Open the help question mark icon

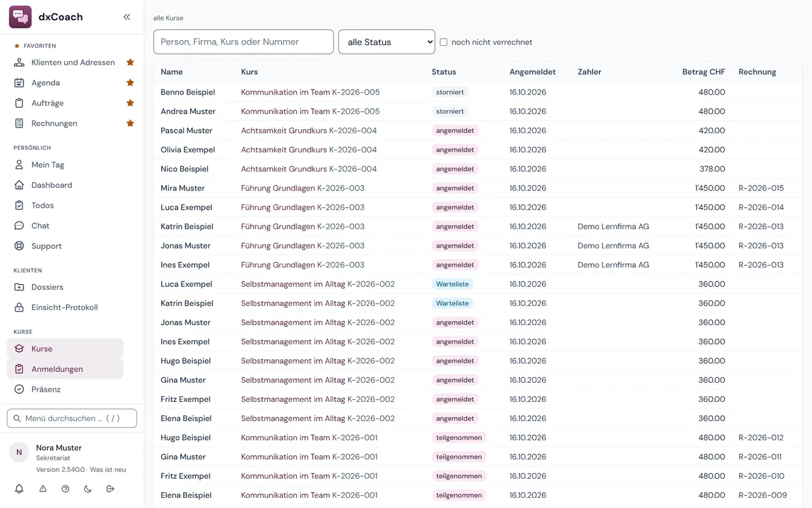coord(65,489)
